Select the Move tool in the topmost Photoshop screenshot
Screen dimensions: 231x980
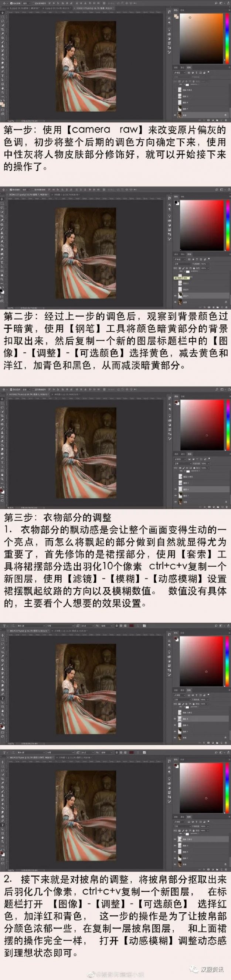tap(3, 13)
